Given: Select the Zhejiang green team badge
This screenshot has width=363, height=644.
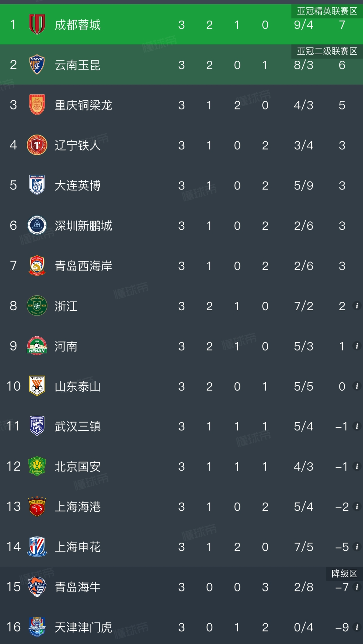Looking at the screenshot, I should (37, 306).
